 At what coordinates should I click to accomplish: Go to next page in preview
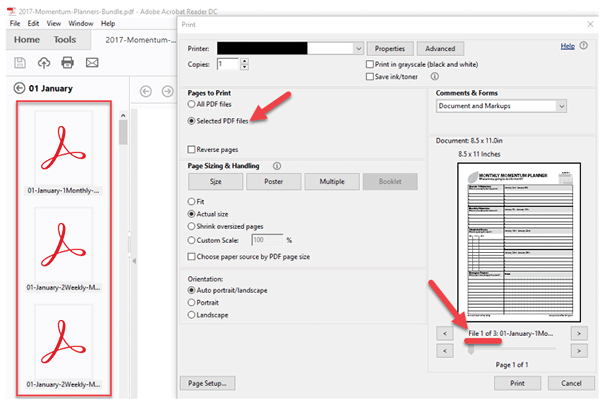pos(579,351)
